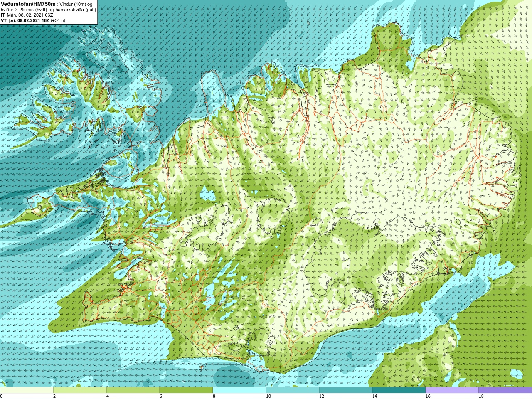The height and width of the screenshot is (399, 532).
Task: Click the legend scale label '16'
Action: pos(428,396)
